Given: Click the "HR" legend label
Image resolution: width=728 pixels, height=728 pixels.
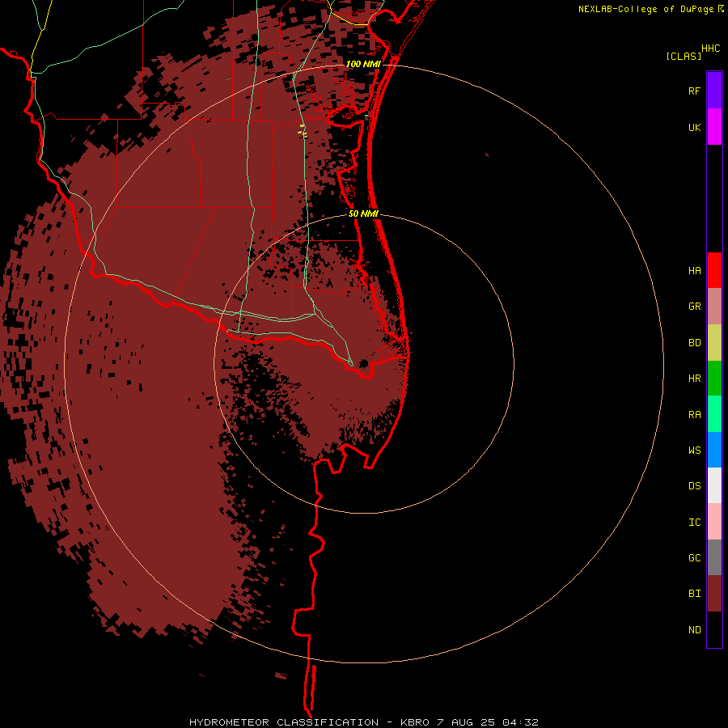Looking at the screenshot, I should coord(695,379).
